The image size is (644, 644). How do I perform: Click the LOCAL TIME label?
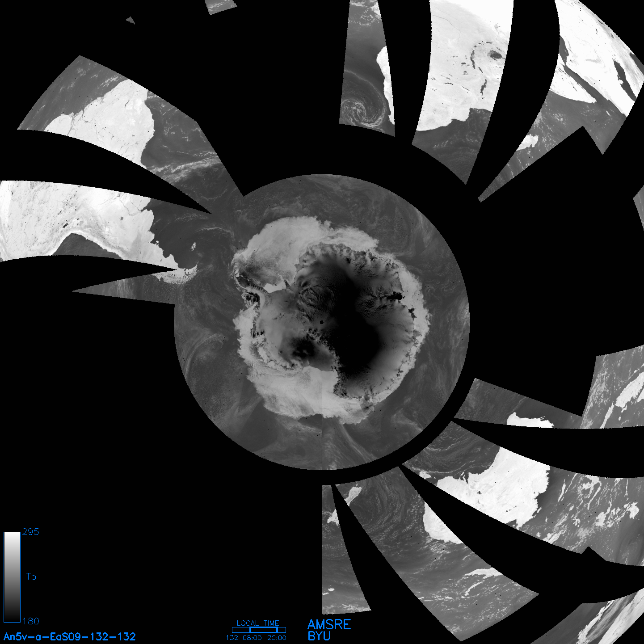tap(258, 623)
